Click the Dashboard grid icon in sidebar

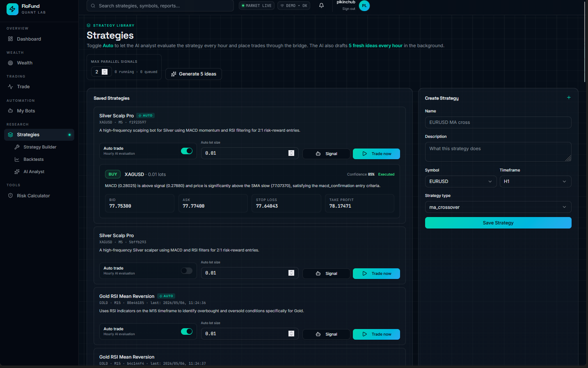(x=11, y=39)
